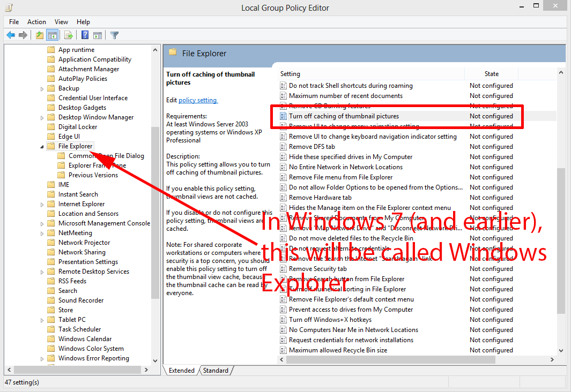Select Network Sharing tree item

82,252
